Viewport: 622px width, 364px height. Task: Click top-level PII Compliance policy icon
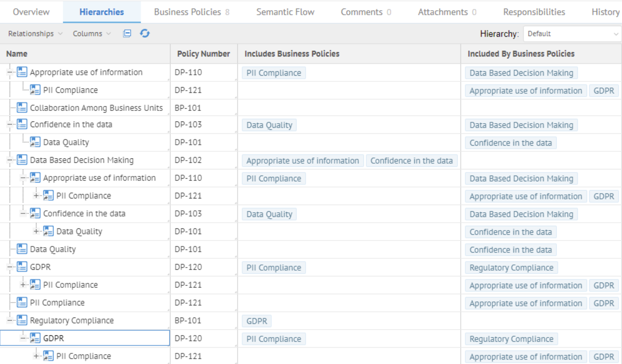pyautogui.click(x=22, y=302)
